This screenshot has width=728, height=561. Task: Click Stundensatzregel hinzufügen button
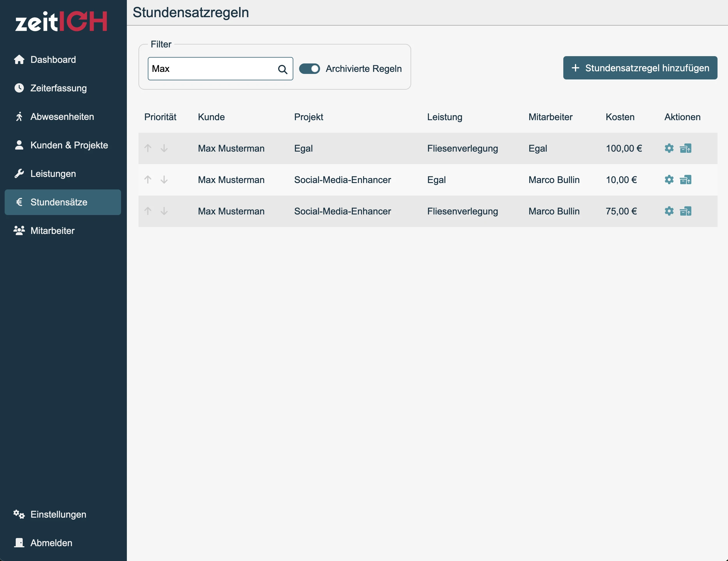pyautogui.click(x=640, y=68)
